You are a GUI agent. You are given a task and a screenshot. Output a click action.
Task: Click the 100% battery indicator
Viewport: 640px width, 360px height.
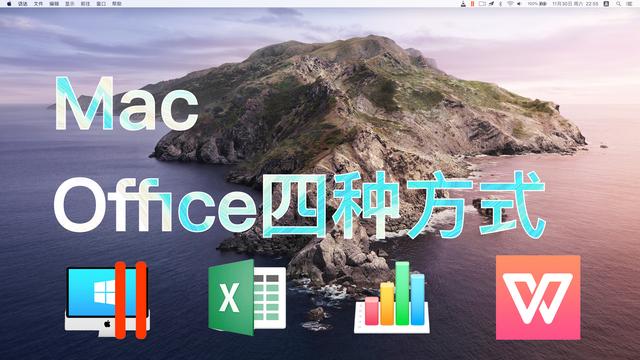click(537, 4)
